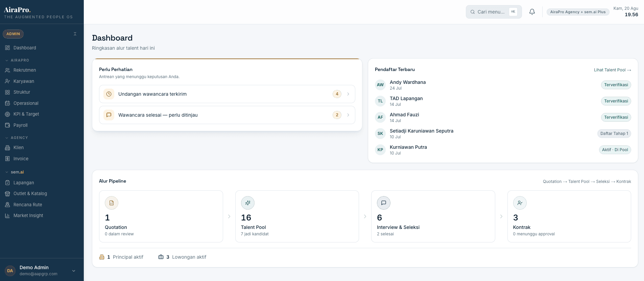The image size is (644, 281).
Task: Click the Terverifikasi badge for Andy Wardhana
Action: [616, 85]
